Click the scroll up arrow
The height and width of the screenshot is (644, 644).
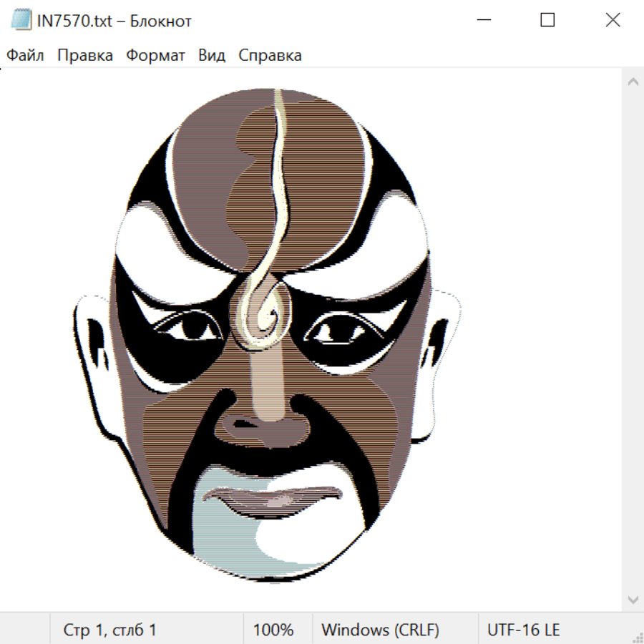(x=633, y=82)
